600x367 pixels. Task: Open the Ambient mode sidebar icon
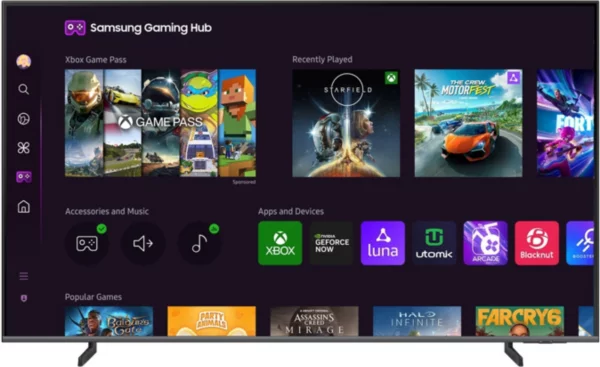[x=23, y=119]
